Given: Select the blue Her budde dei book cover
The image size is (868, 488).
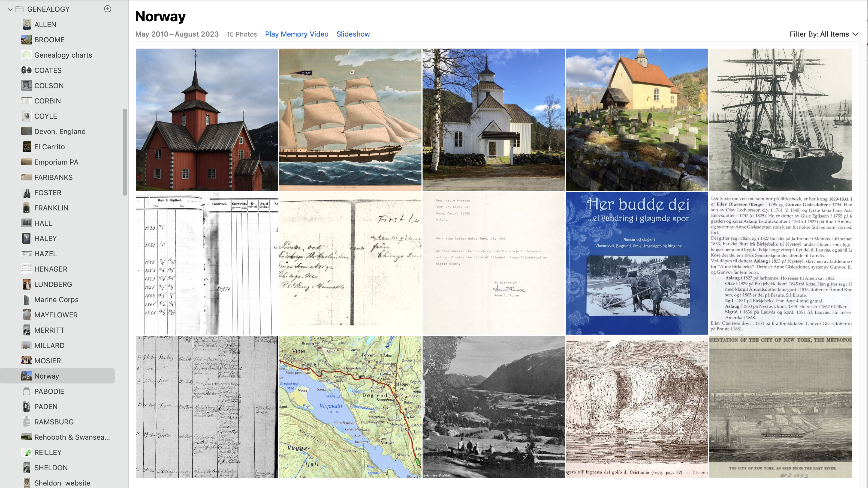Looking at the screenshot, I should (x=637, y=263).
